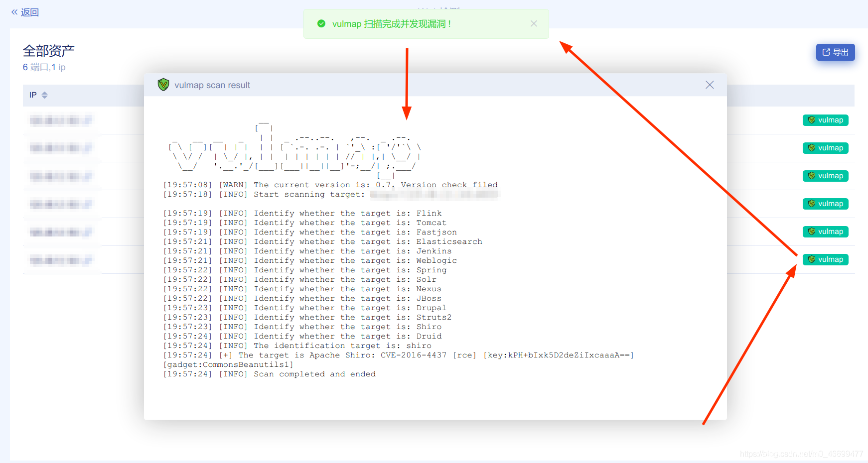Click the green success check icon
Image resolution: width=868 pixels, height=463 pixels.
tap(321, 24)
